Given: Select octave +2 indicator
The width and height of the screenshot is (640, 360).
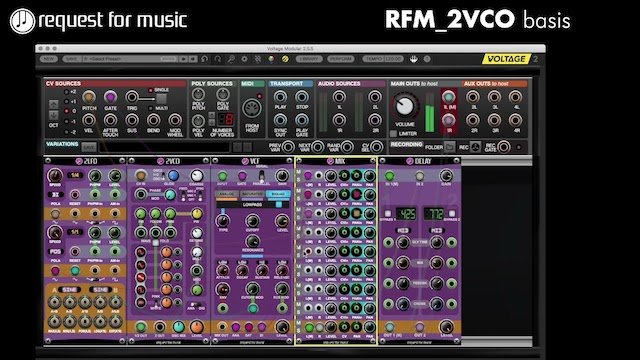Looking at the screenshot, I should click(66, 92).
